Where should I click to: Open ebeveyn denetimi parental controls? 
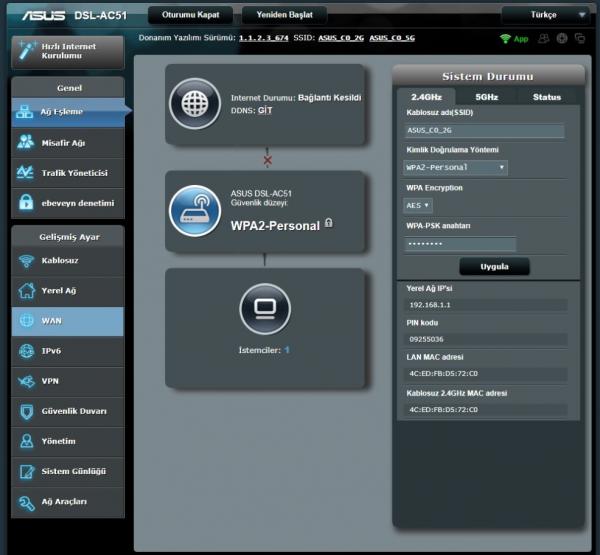(x=68, y=203)
